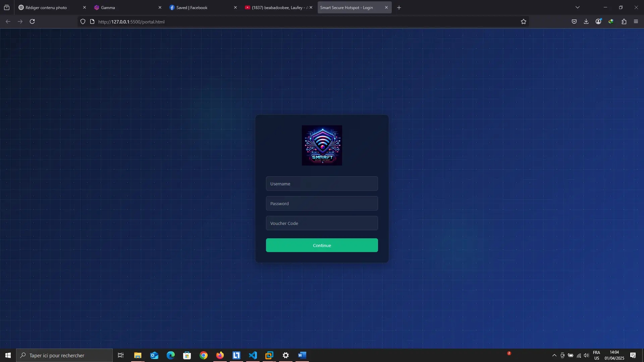The width and height of the screenshot is (644, 362).
Task: Open Microsoft Word from the taskbar
Action: click(x=302, y=355)
